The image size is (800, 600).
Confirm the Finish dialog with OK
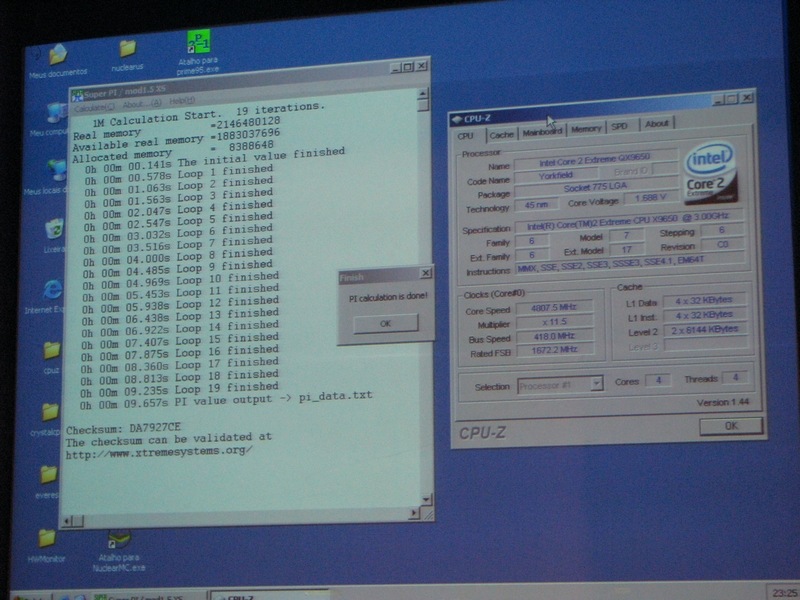pos(386,323)
